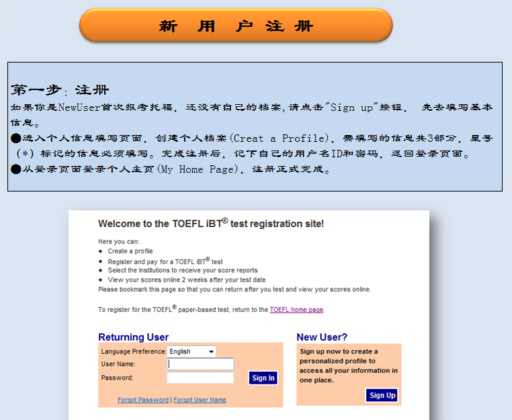The image size is (512, 420).
Task: Visit the TOEFL home page link
Action: [x=296, y=310]
